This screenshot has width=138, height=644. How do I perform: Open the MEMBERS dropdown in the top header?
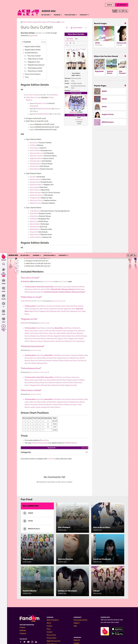[x=58, y=15]
